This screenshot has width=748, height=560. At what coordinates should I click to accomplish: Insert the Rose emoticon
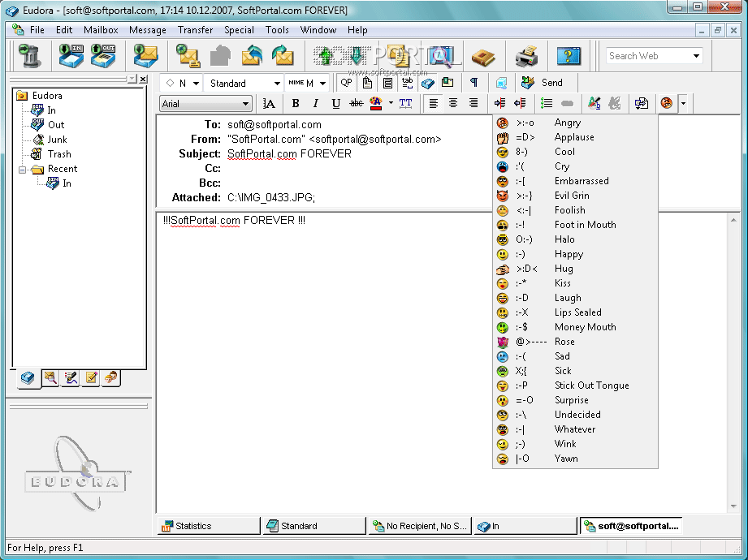tap(575, 342)
